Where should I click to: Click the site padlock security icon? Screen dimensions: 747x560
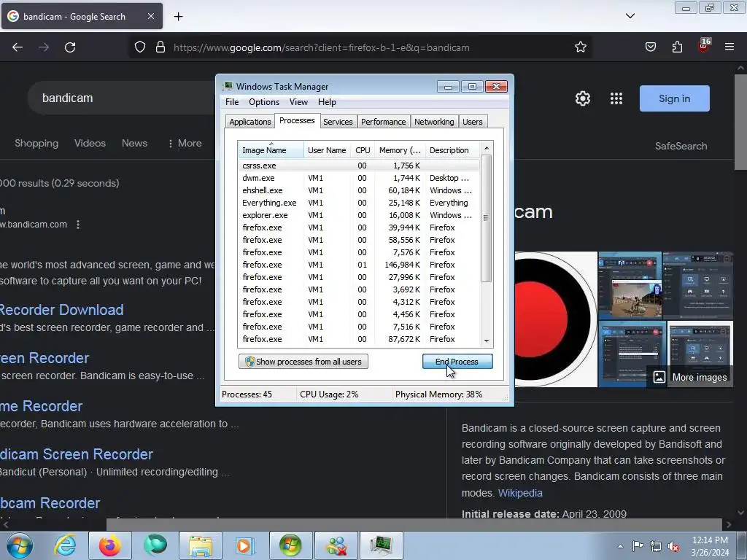(160, 47)
